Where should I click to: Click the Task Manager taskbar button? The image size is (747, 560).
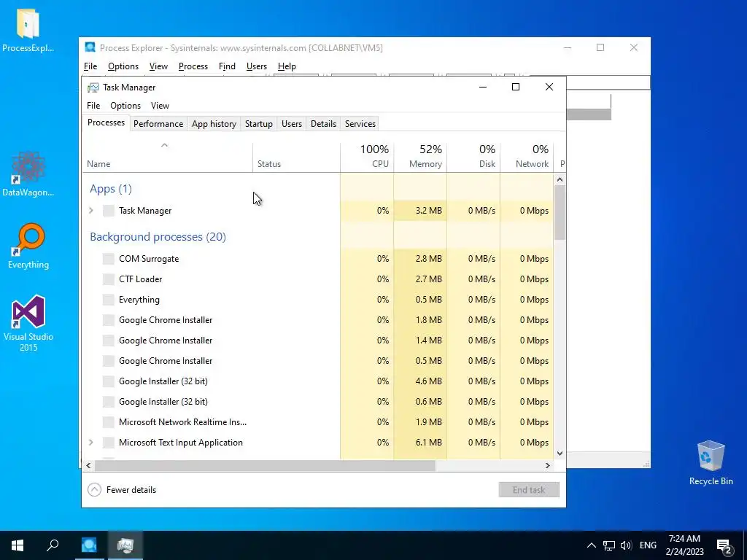pyautogui.click(x=125, y=545)
